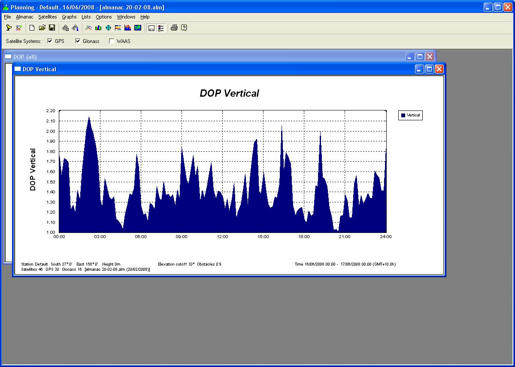The height and width of the screenshot is (367, 515).
Task: Click the 21:00 time axis label
Action: click(345, 237)
